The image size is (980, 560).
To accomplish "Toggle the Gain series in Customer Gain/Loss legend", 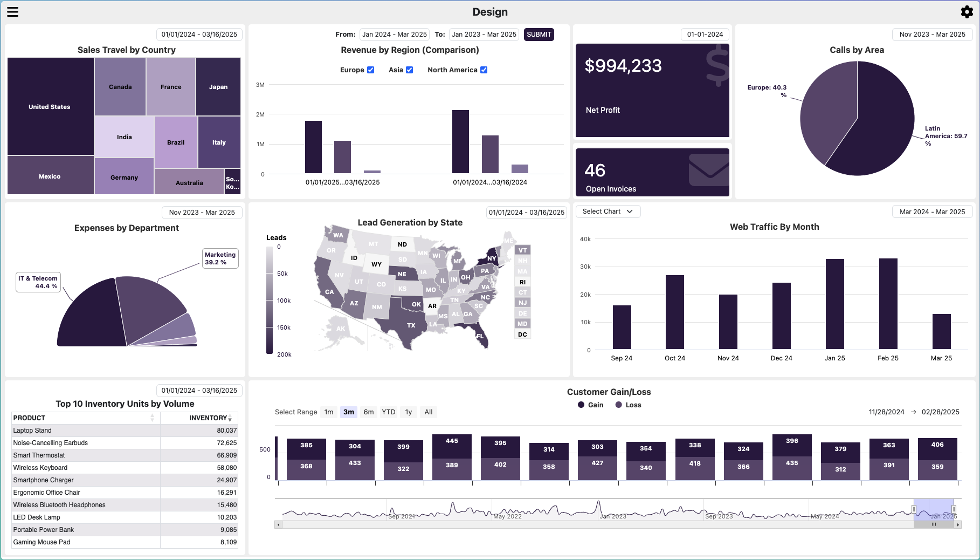I will [590, 405].
